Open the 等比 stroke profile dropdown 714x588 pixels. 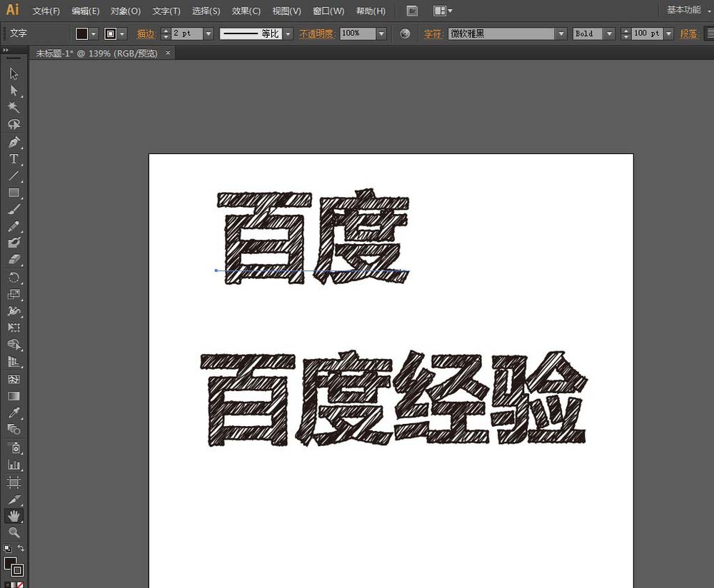(x=288, y=34)
